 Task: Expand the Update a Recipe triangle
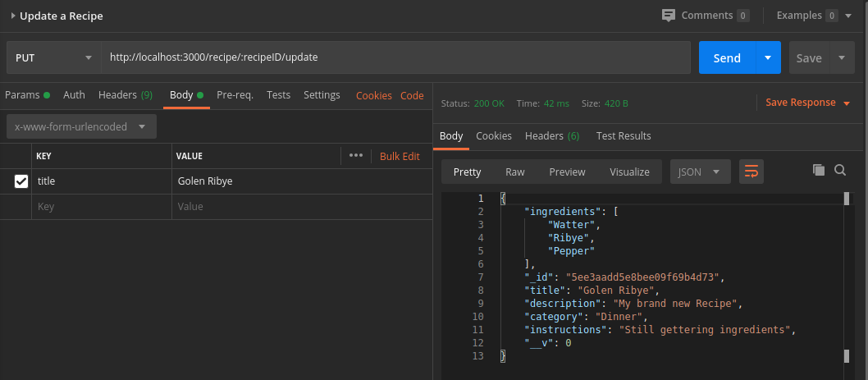tap(13, 16)
